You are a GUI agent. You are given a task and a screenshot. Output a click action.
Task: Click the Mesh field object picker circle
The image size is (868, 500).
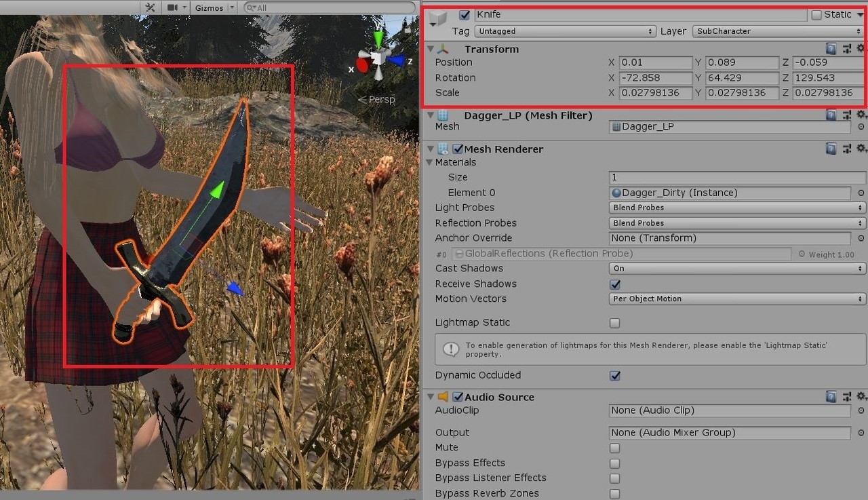861,127
